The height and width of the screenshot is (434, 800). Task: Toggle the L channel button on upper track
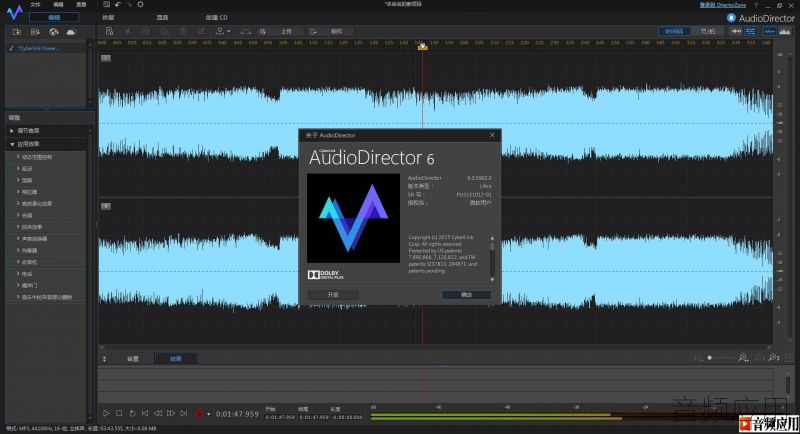click(x=106, y=58)
